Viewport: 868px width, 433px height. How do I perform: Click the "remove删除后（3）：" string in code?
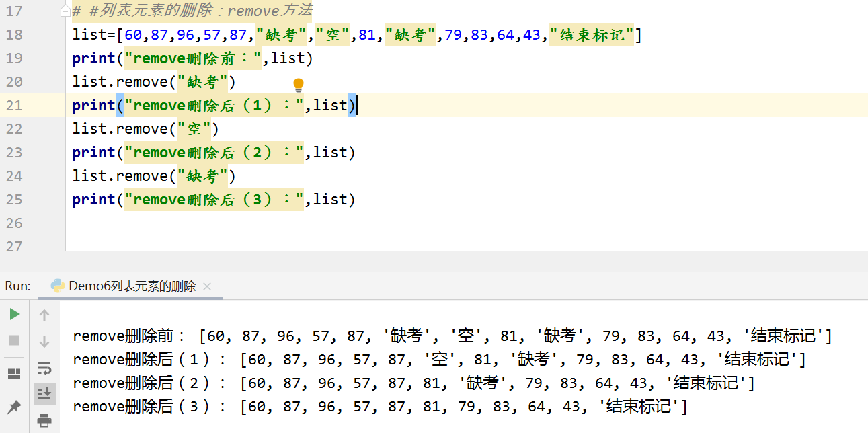(x=214, y=200)
